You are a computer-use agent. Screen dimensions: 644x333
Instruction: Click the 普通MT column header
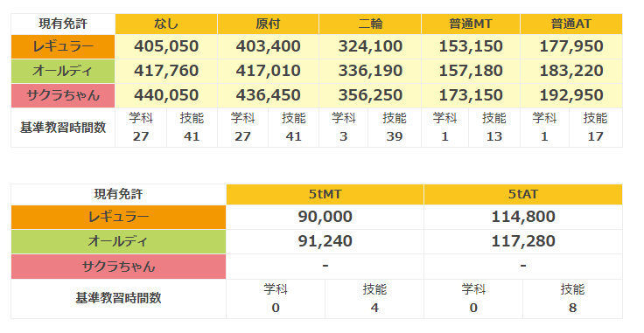[x=470, y=24]
